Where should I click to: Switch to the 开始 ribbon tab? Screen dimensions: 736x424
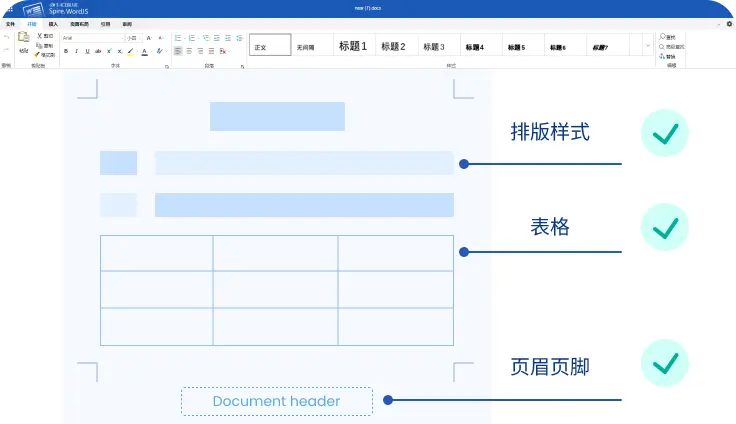pos(32,24)
